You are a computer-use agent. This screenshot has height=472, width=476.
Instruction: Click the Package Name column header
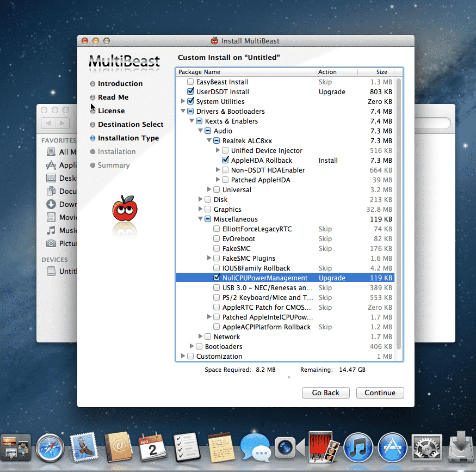click(246, 72)
